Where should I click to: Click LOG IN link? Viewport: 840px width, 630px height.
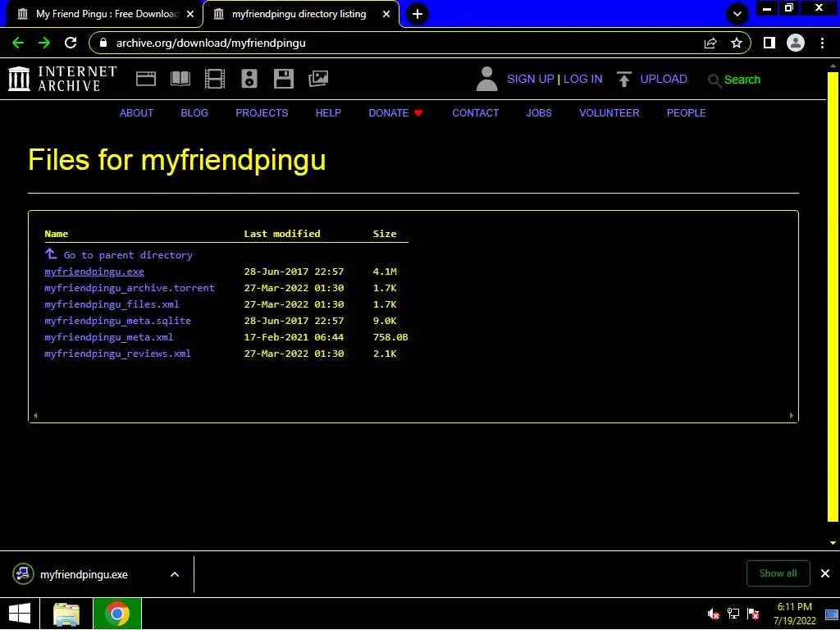pyautogui.click(x=583, y=79)
